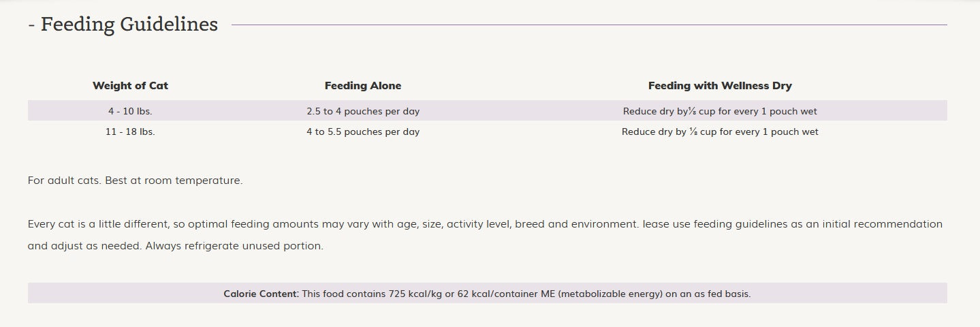Click the 4 to 5.5 pouches per day cell
Viewport: 980px width, 327px height.
pos(363,131)
